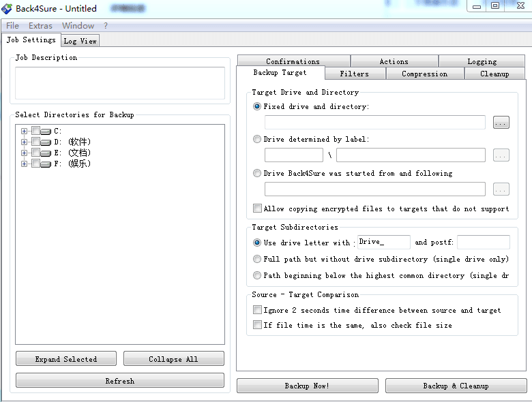Click the started-from drive following path field

pos(375,189)
